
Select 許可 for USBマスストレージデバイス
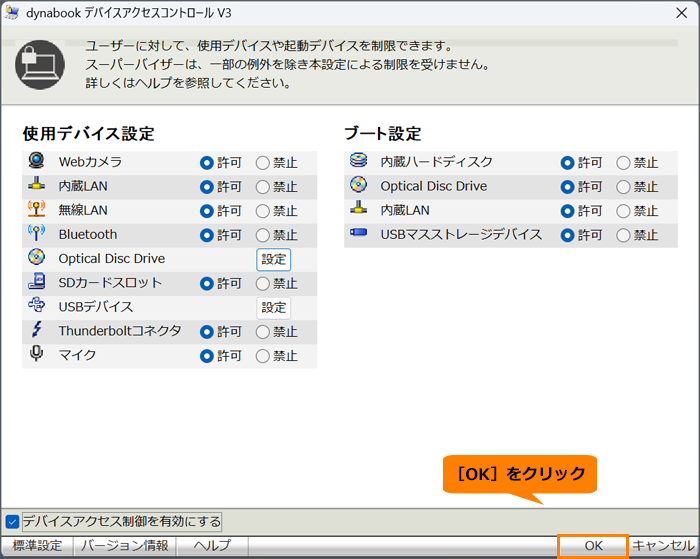pyautogui.click(x=567, y=235)
